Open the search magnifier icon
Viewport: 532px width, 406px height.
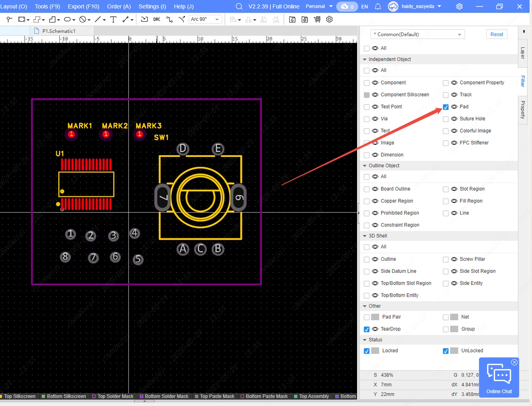coord(239,7)
